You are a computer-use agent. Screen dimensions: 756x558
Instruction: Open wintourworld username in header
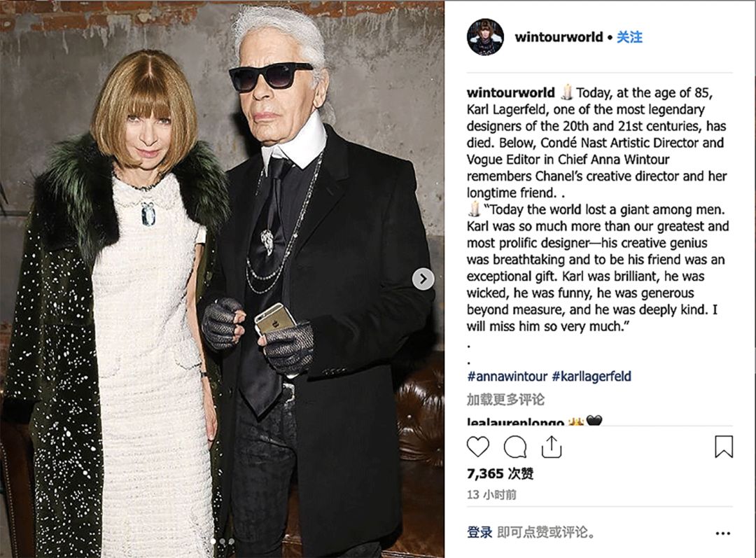559,37
